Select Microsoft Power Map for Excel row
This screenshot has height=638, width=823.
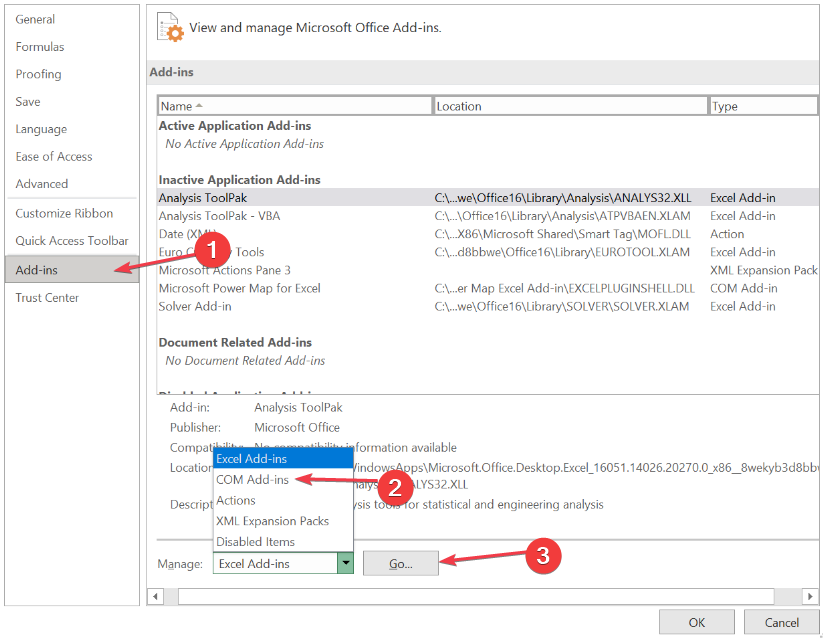point(488,288)
